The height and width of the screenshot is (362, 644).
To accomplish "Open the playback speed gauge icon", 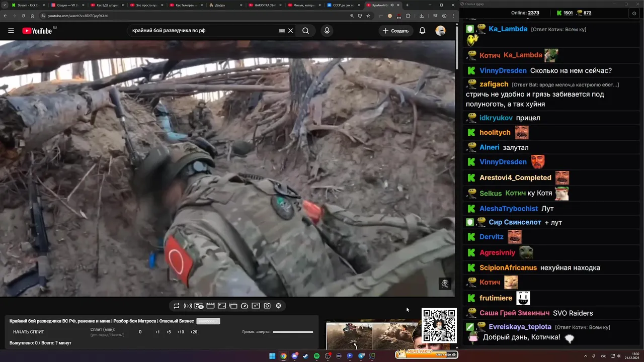I will point(245,306).
